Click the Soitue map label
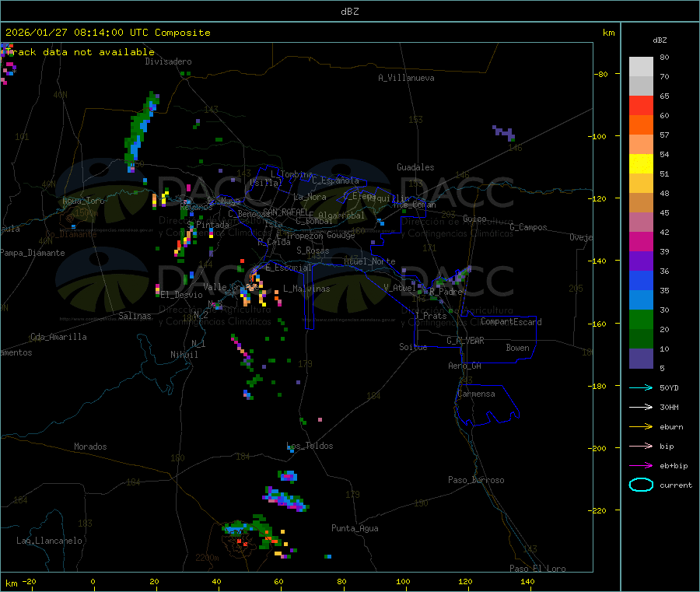 (x=413, y=347)
